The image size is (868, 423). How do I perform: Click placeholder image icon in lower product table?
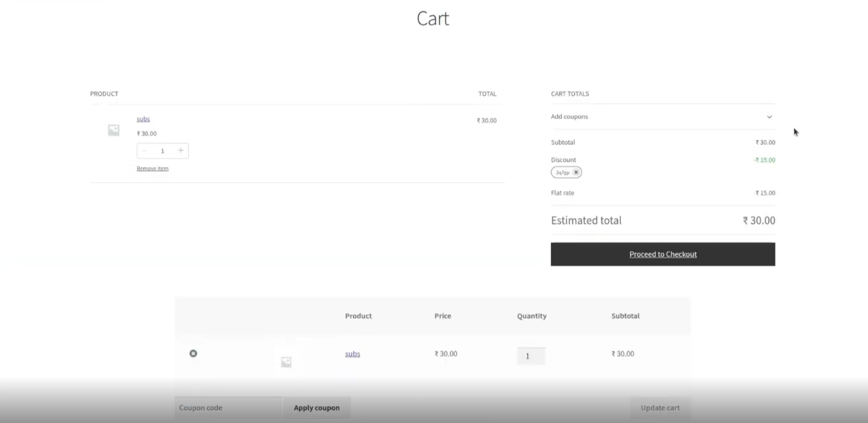click(x=286, y=361)
